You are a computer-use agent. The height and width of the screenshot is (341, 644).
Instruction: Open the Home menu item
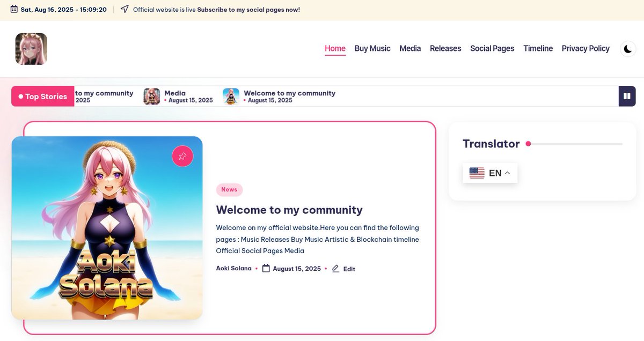coord(335,49)
